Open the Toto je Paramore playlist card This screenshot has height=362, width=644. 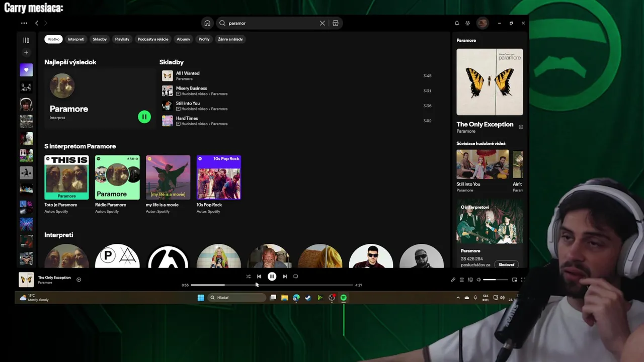pos(66,185)
